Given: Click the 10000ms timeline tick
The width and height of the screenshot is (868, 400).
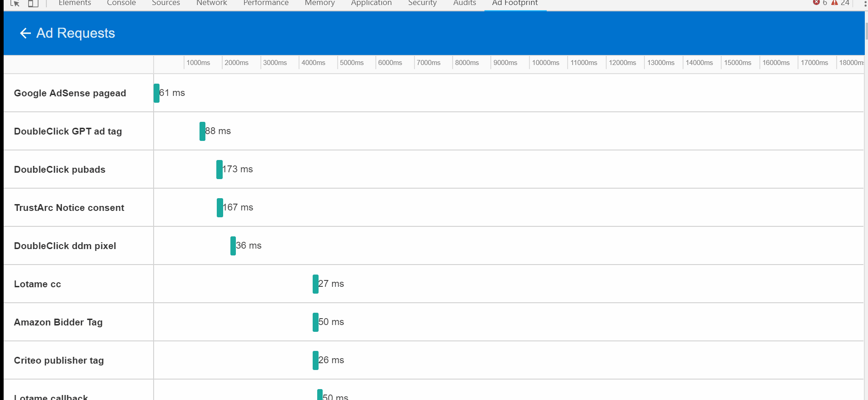Looking at the screenshot, I should tap(545, 63).
